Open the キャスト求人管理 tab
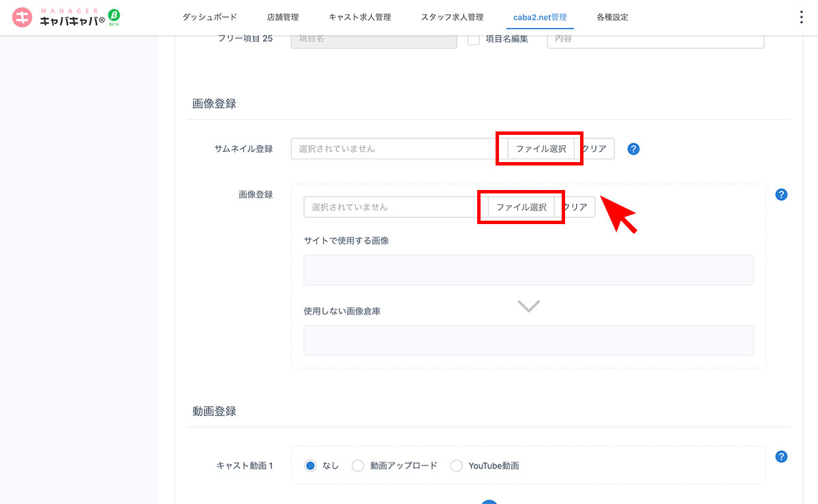This screenshot has height=504, width=818. point(359,18)
